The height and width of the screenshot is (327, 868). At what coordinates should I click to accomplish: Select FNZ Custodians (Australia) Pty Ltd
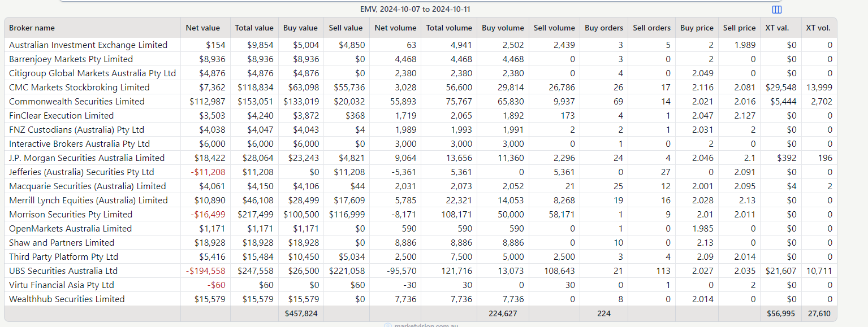[x=76, y=130]
